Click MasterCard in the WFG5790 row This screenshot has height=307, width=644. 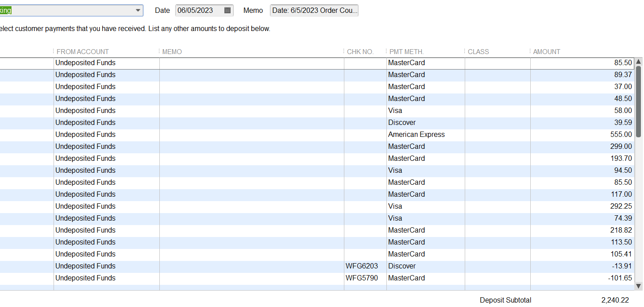coord(406,278)
